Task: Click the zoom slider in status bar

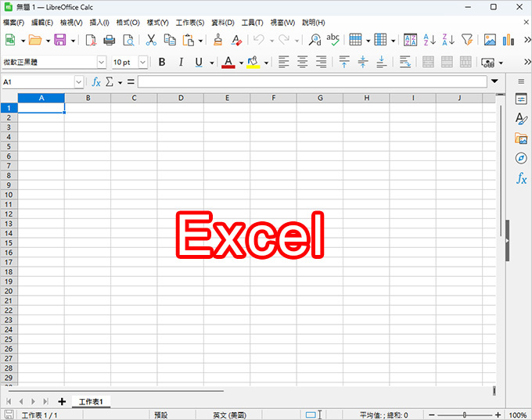Action: 465,415
